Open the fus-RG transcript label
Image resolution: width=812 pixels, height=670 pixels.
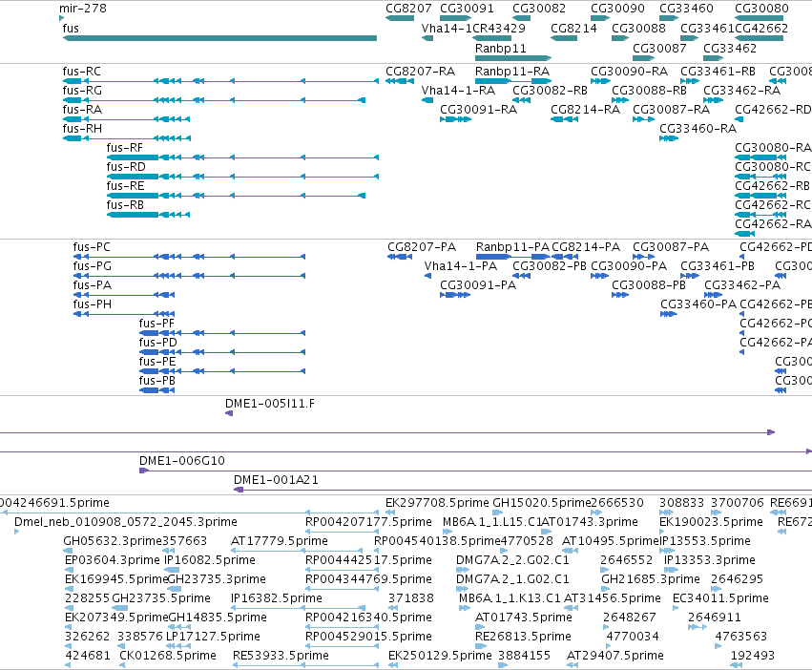coord(82,91)
